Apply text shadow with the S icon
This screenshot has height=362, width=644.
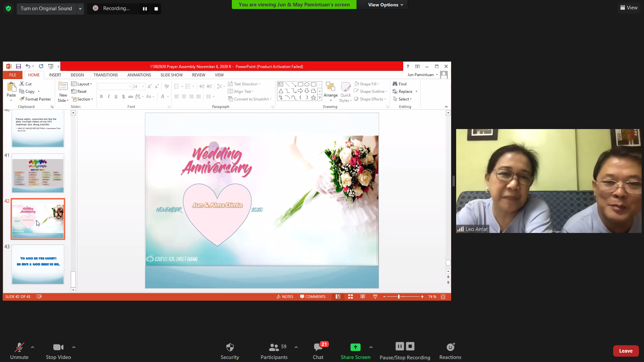pyautogui.click(x=123, y=97)
